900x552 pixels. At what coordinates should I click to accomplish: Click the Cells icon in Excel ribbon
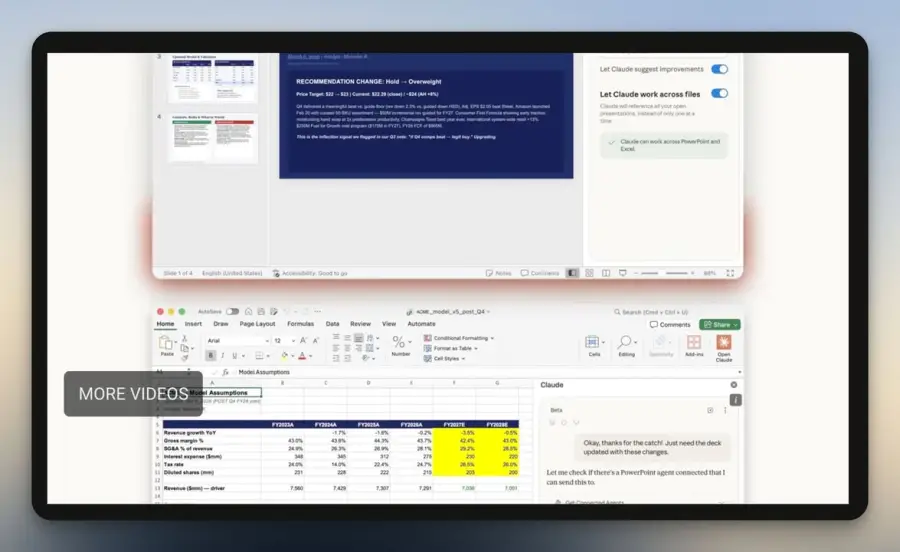tap(592, 342)
